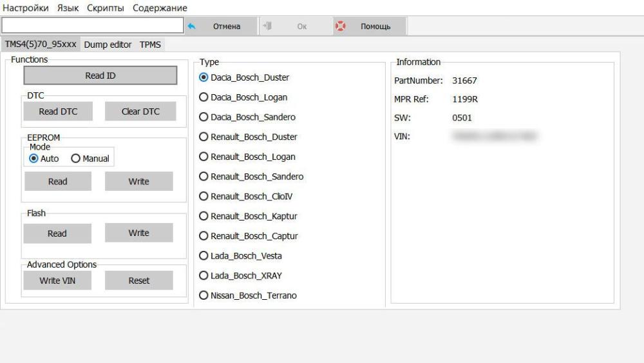This screenshot has width=644, height=363.
Task: Open the Настройки menu
Action: 26,8
